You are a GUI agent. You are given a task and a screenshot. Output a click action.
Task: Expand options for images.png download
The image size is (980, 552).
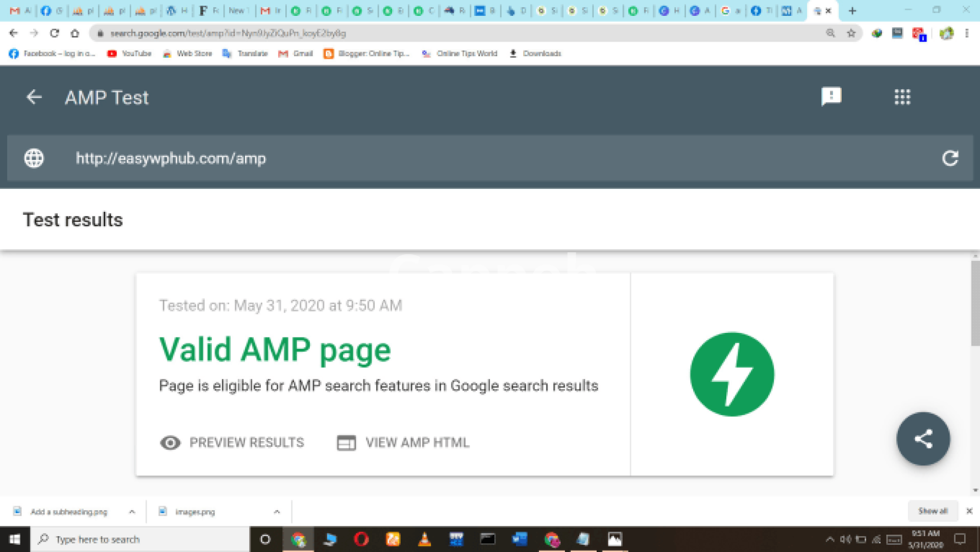click(x=277, y=512)
